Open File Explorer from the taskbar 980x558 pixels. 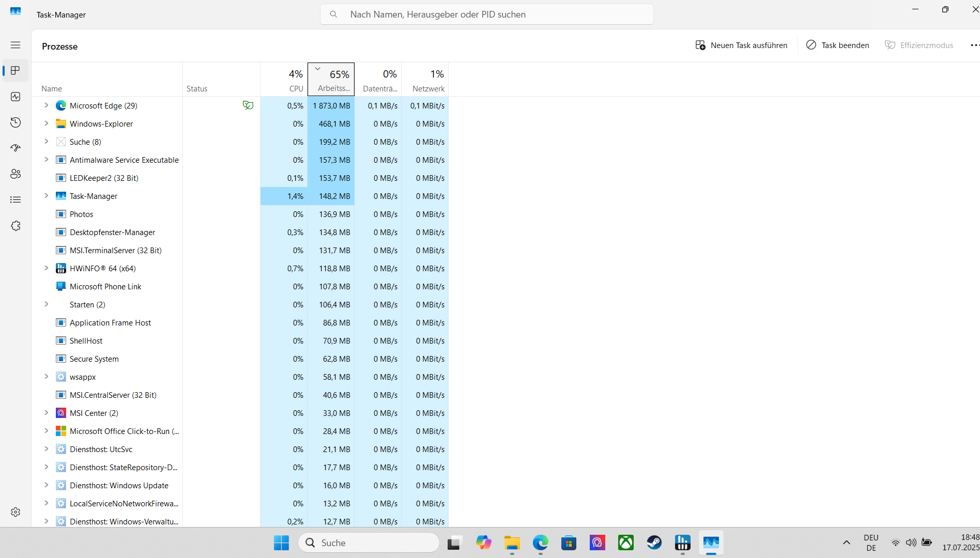(512, 542)
